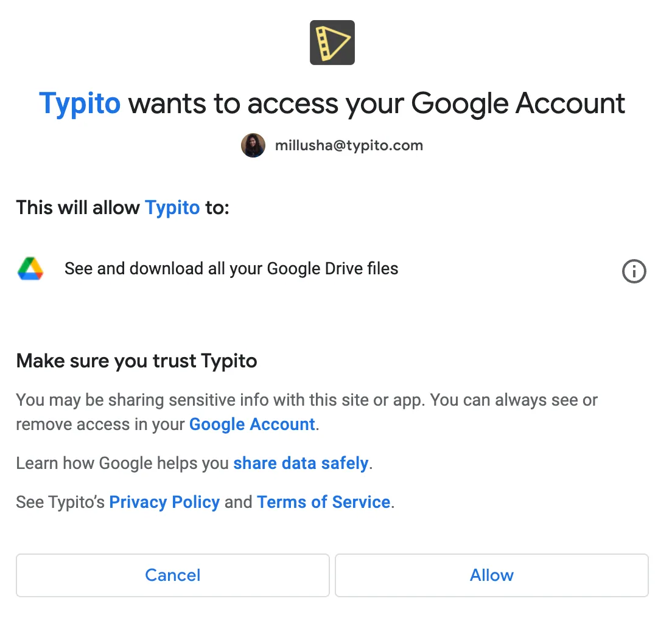This screenshot has width=672, height=635.
Task: Follow the 'share data safely' link
Action: [x=301, y=463]
